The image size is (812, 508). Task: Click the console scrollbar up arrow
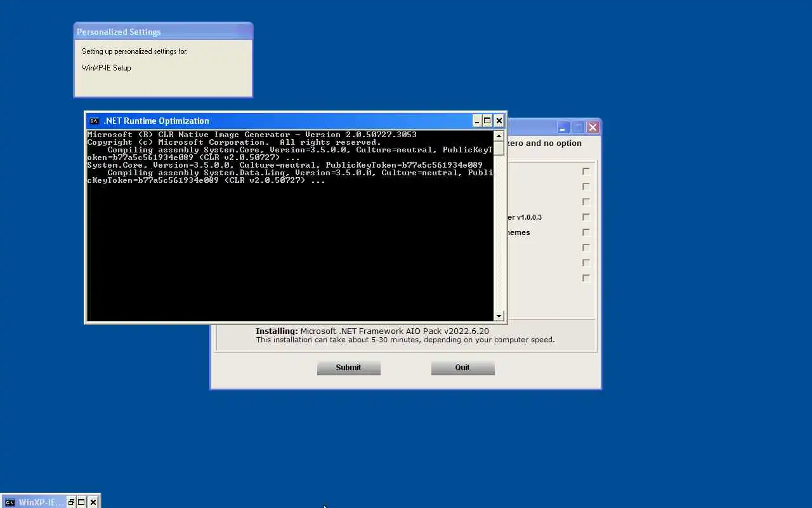click(499, 135)
